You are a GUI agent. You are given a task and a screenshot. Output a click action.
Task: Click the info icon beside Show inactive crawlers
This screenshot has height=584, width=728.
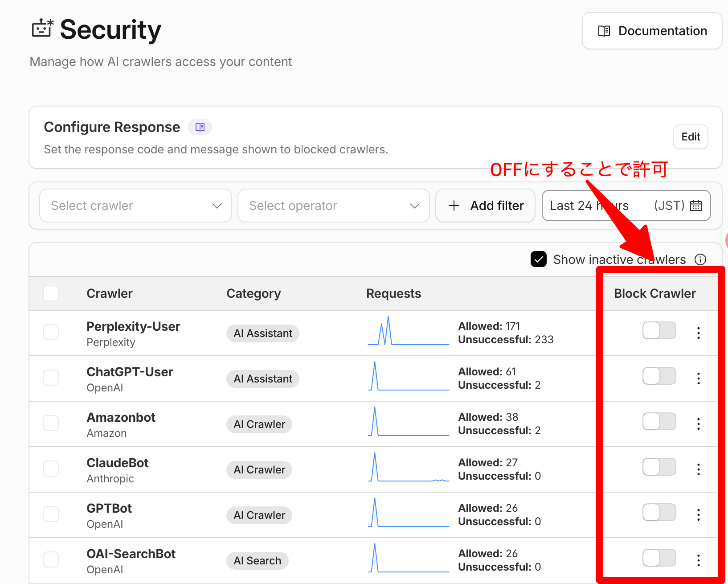pos(700,259)
